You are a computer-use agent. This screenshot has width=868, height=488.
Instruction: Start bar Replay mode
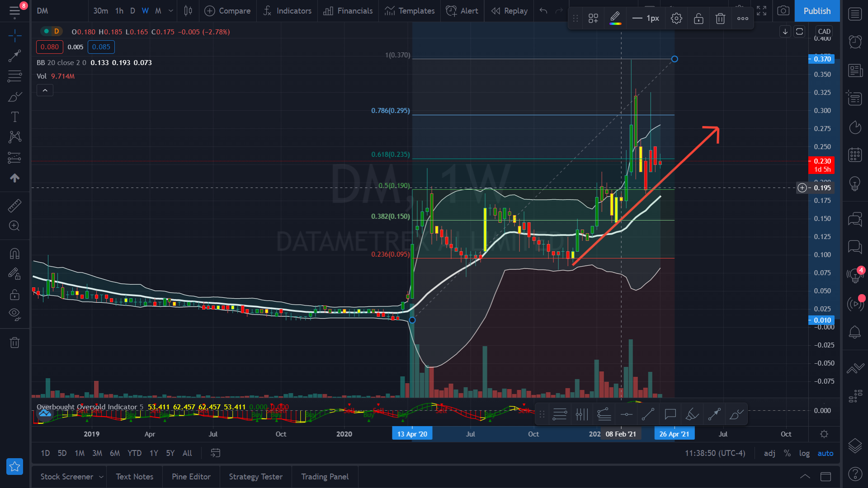(x=509, y=10)
